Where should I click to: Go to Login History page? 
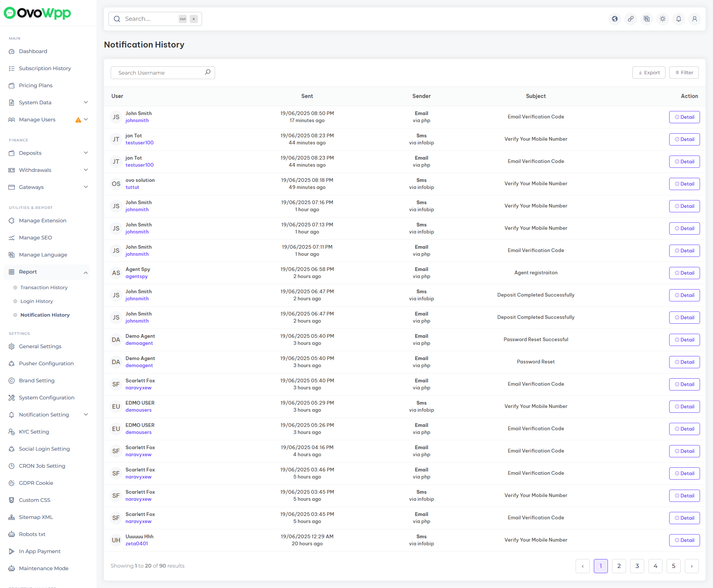(36, 301)
